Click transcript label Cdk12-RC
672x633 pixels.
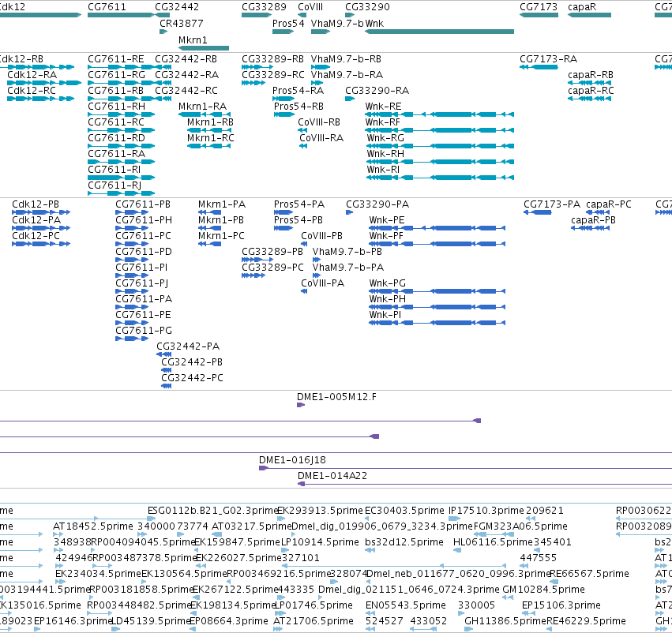pos(32,91)
